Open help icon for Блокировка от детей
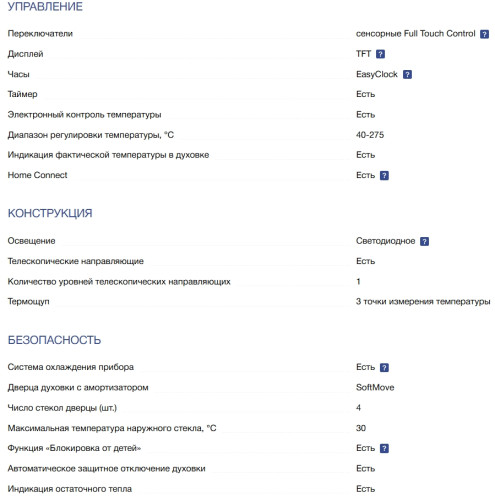Screen dimensions: 495x500 click(x=384, y=448)
